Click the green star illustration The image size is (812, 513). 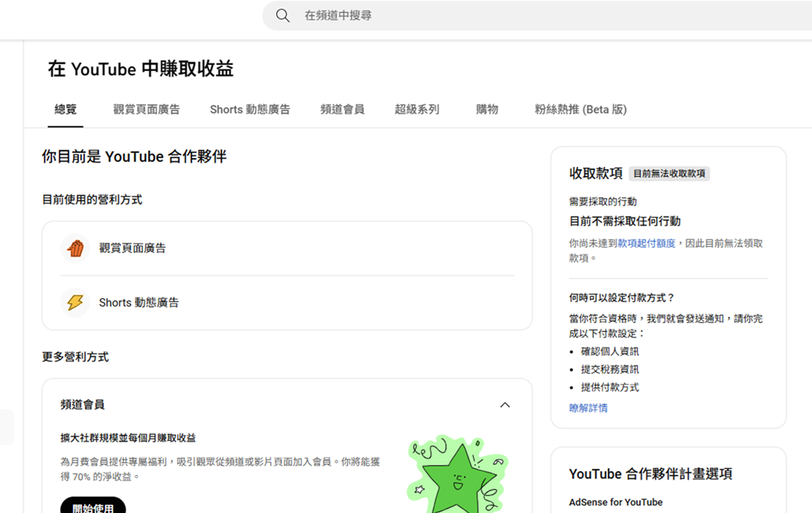458,474
